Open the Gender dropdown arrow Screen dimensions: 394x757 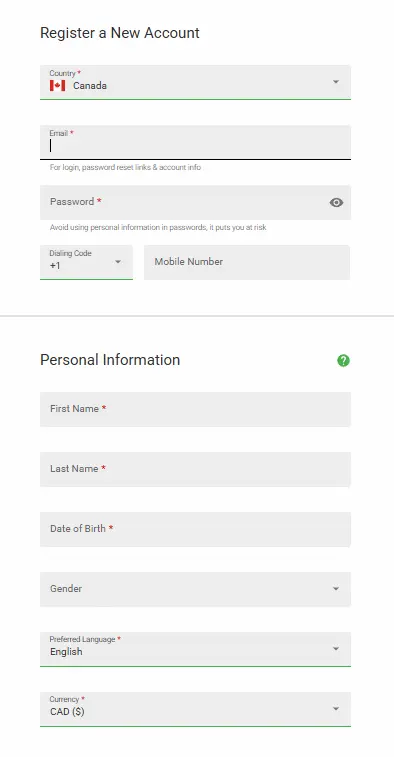(x=336, y=589)
